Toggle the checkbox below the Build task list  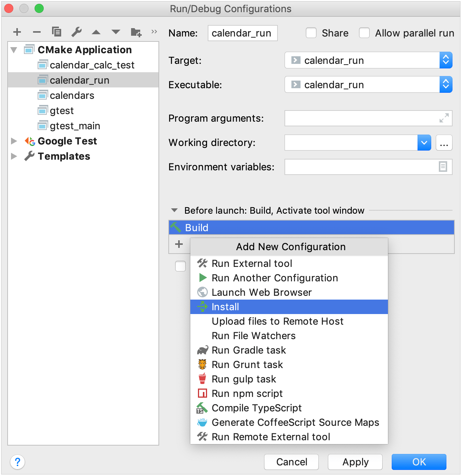click(x=180, y=266)
